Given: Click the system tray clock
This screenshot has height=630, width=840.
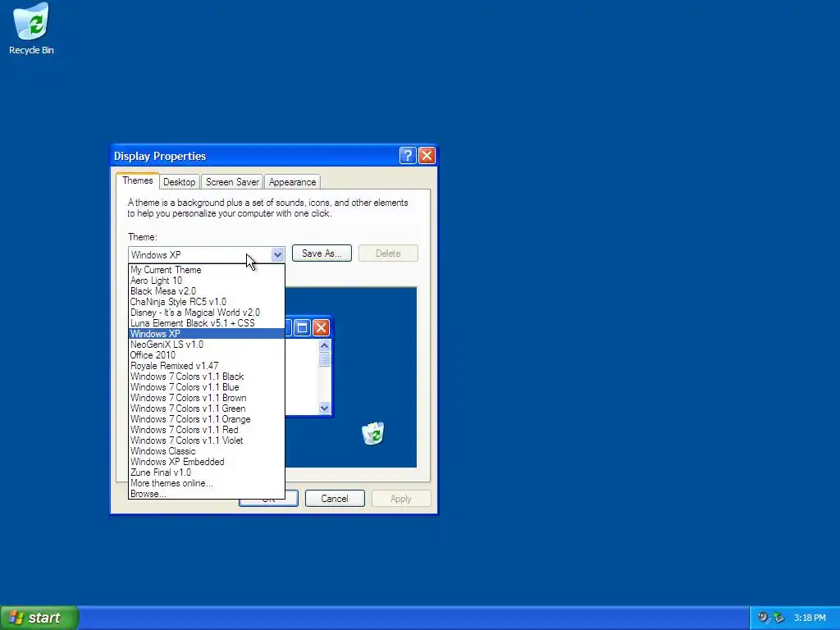Looking at the screenshot, I should (x=810, y=619).
